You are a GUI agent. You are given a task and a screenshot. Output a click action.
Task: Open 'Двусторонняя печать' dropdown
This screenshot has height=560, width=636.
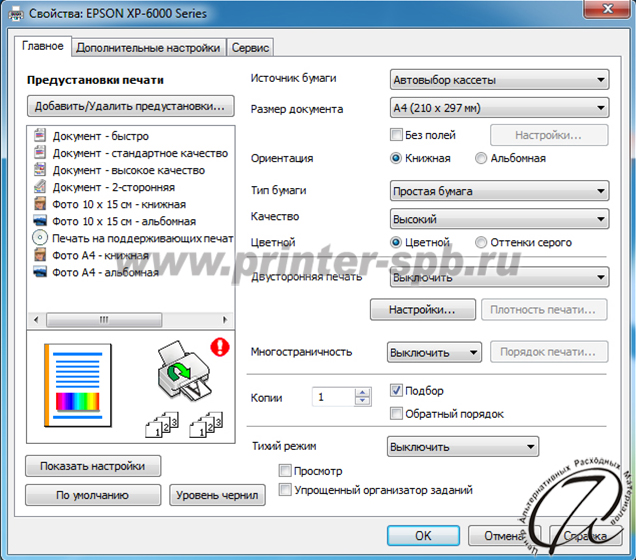[x=499, y=277]
